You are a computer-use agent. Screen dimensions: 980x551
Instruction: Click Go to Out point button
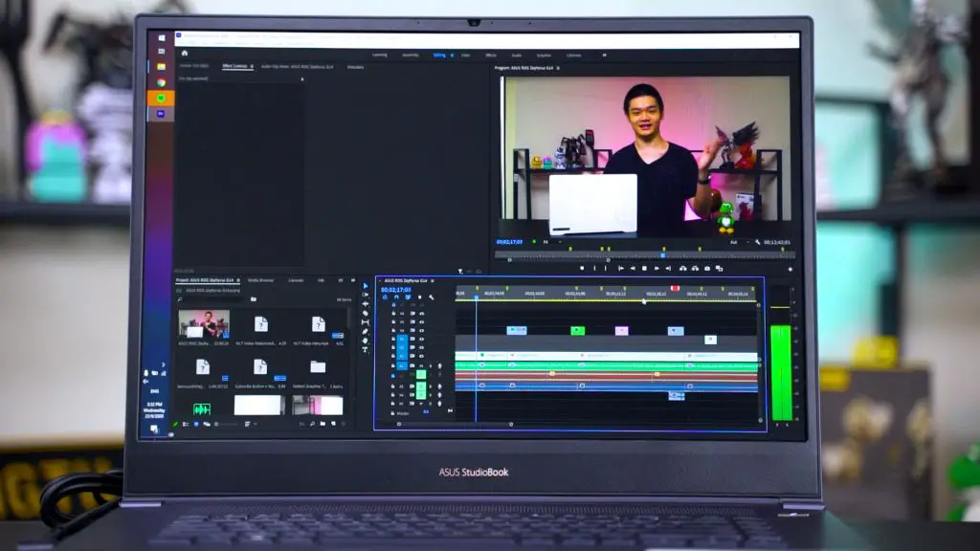668,269
